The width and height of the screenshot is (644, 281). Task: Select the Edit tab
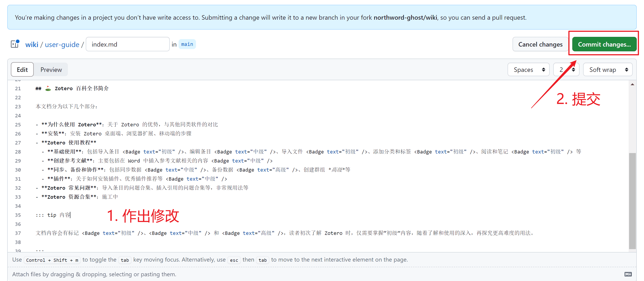(x=22, y=70)
